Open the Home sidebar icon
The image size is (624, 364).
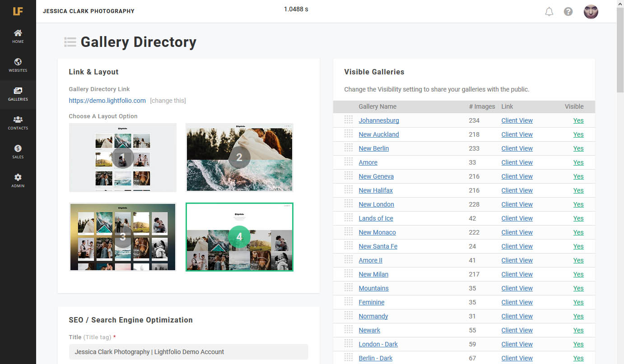coord(18,36)
